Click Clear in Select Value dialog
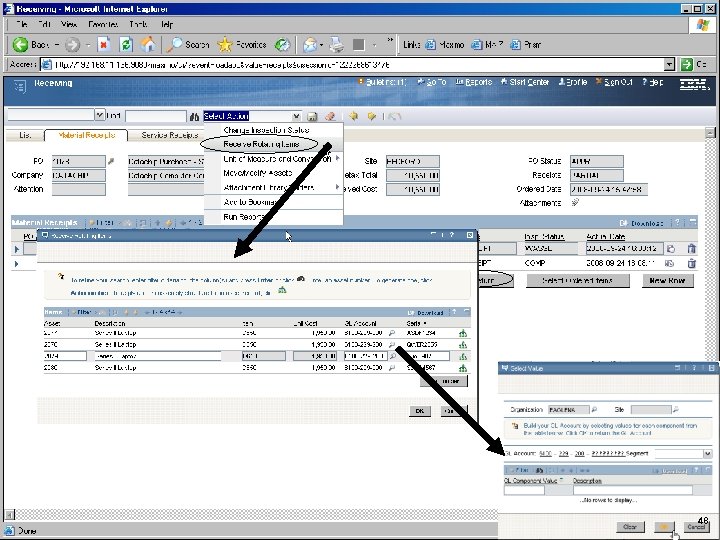 pos(630,527)
